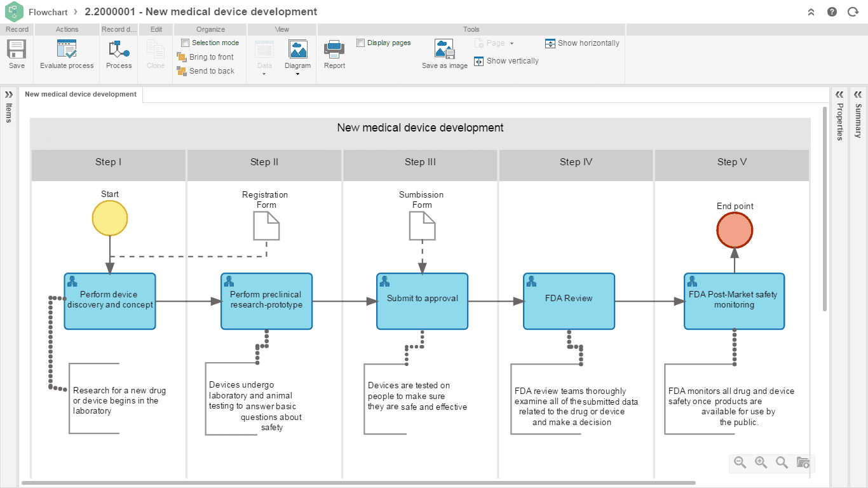This screenshot has width=868, height=488.
Task: Click Show vertically
Action: pyautogui.click(x=506, y=61)
